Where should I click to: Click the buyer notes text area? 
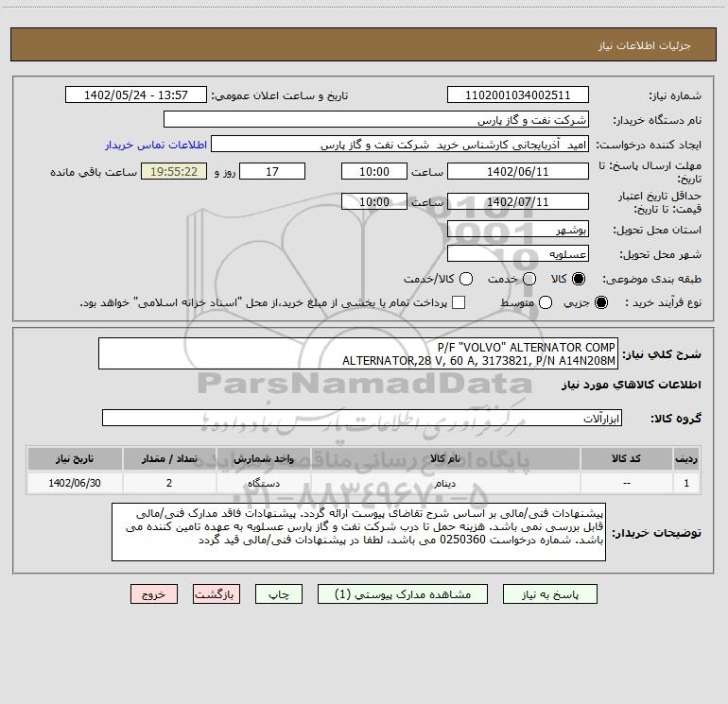pyautogui.click(x=358, y=532)
